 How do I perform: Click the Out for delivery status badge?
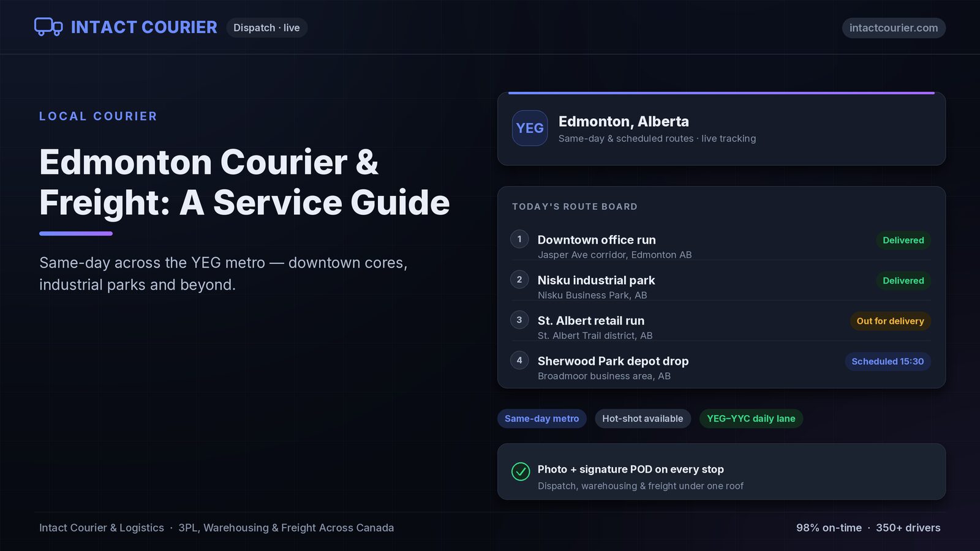tap(890, 321)
